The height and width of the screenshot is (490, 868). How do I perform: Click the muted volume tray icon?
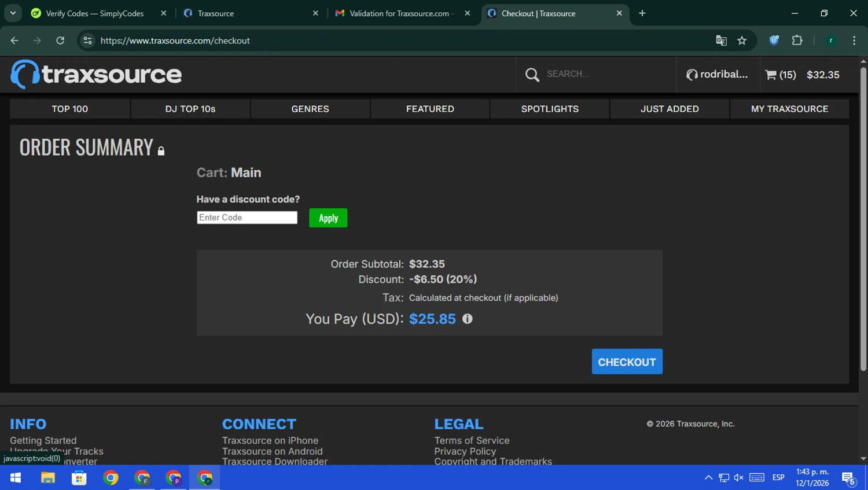[x=738, y=478]
